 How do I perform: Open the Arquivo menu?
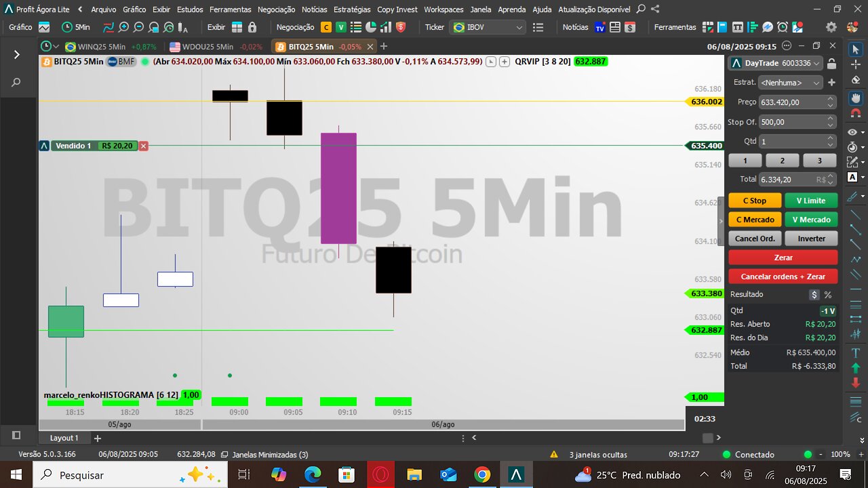103,9
